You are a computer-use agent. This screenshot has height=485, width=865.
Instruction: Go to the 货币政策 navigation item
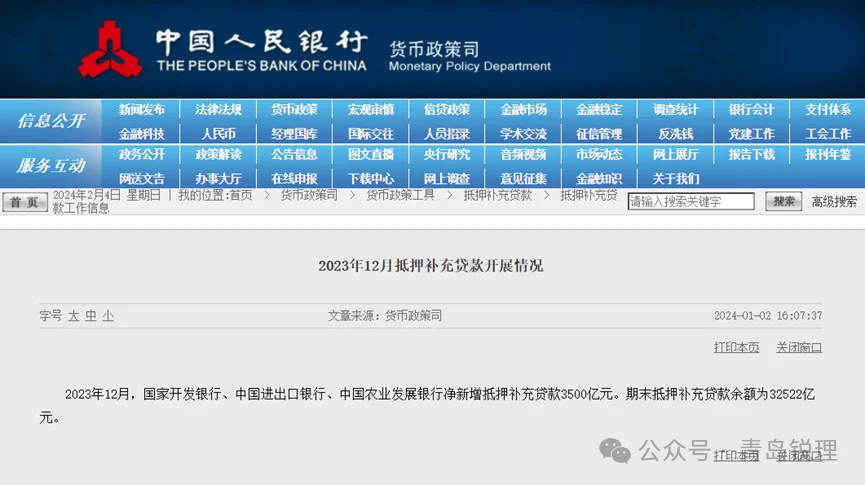pyautogui.click(x=294, y=110)
